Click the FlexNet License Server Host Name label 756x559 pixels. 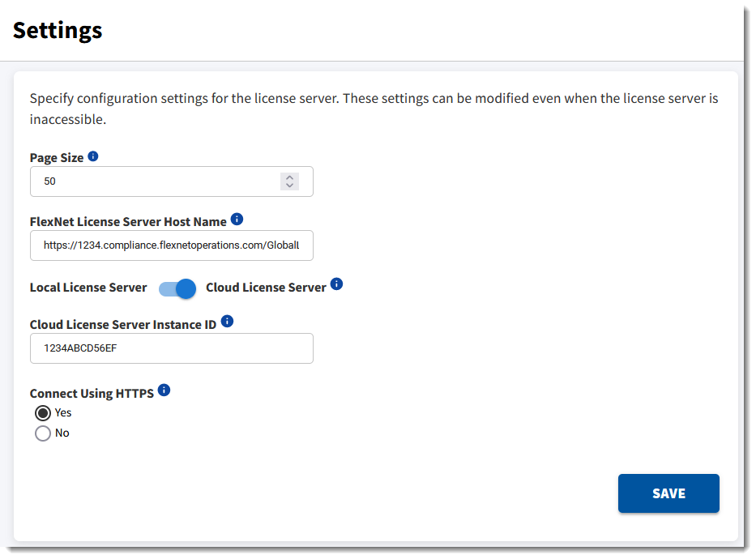128,222
